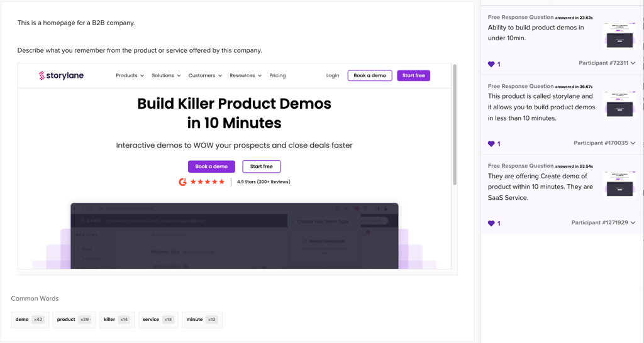
Task: Click the product demo preview image
Action: tap(234, 236)
